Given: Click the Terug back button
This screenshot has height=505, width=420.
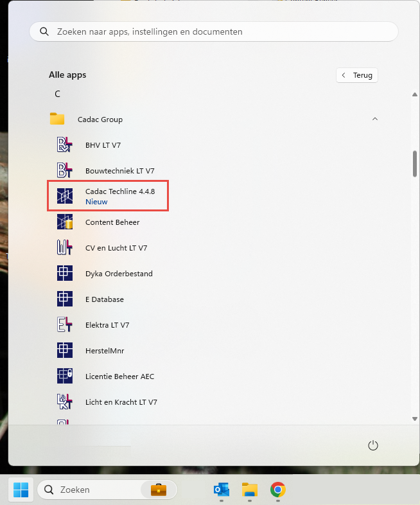Looking at the screenshot, I should [x=357, y=75].
